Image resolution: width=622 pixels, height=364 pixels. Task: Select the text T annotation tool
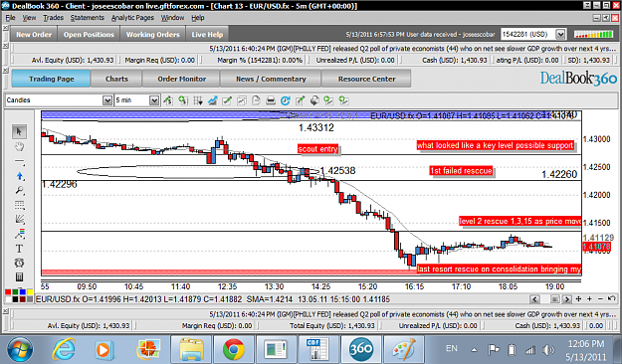[19, 249]
